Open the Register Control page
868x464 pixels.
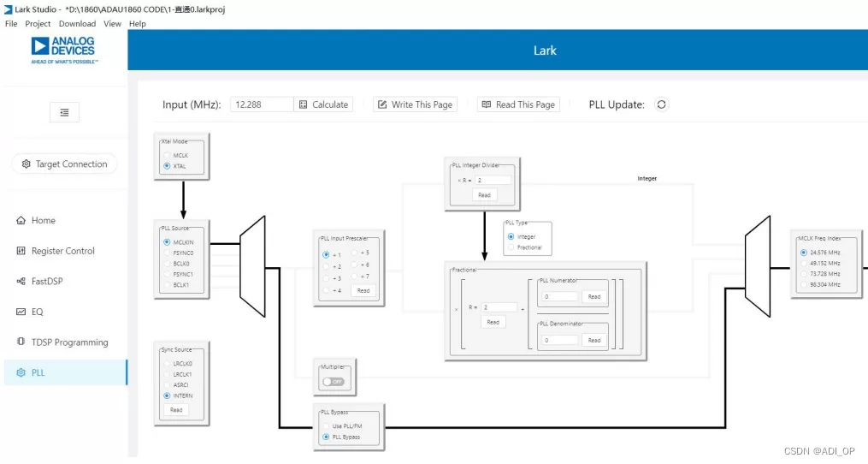pyautogui.click(x=65, y=251)
